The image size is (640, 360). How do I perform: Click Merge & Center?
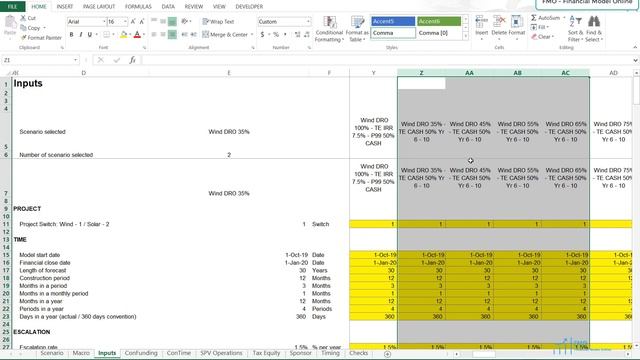pos(225,34)
